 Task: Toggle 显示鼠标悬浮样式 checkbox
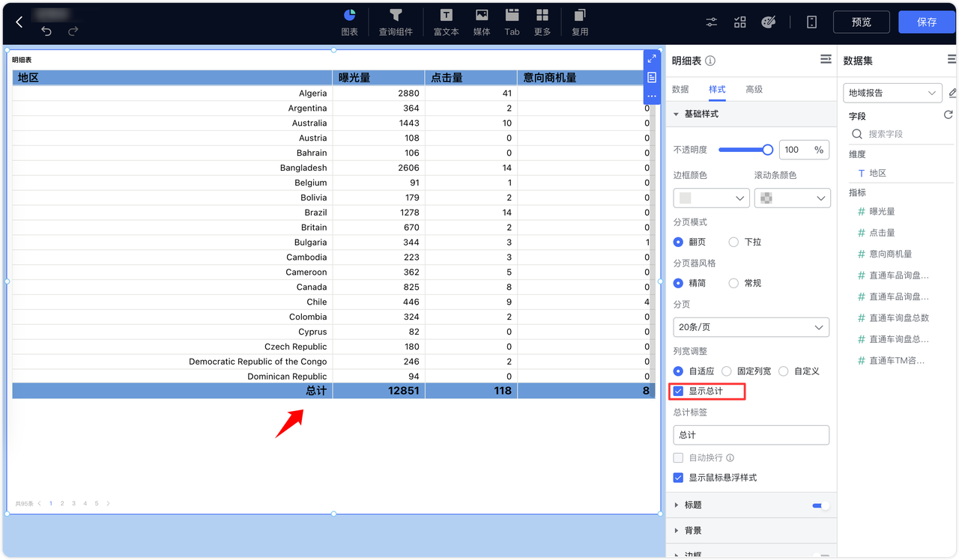(x=678, y=478)
